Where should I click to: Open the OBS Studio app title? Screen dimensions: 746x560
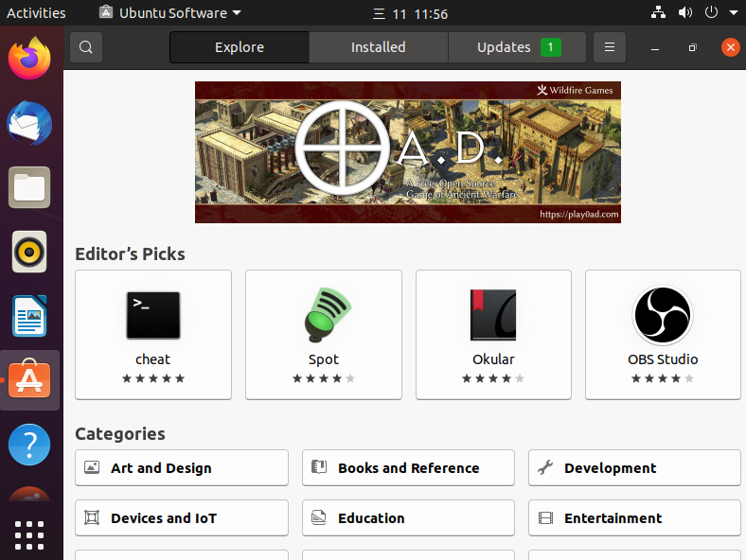[x=663, y=359]
